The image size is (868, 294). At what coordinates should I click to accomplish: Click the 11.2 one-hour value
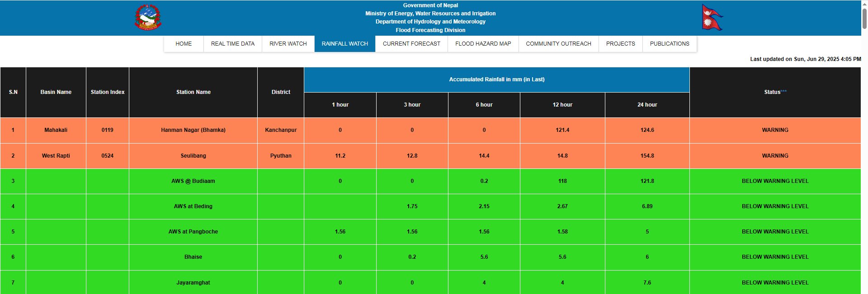pos(340,156)
